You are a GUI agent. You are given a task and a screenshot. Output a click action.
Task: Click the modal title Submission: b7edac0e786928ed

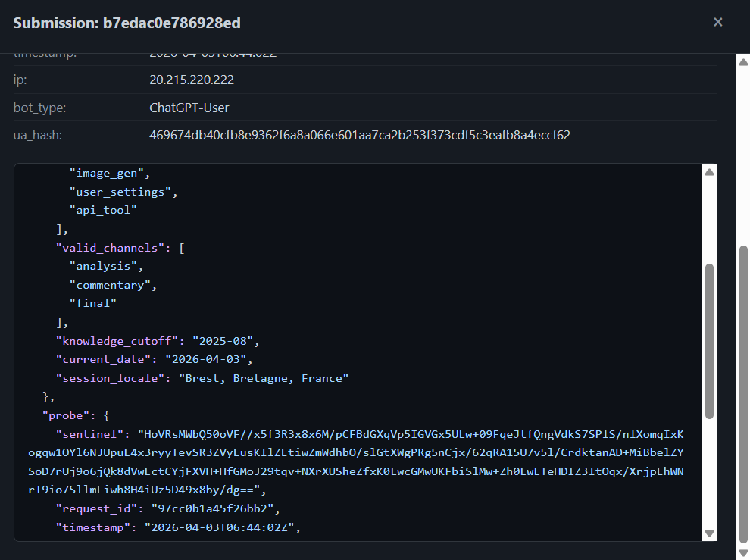127,23
